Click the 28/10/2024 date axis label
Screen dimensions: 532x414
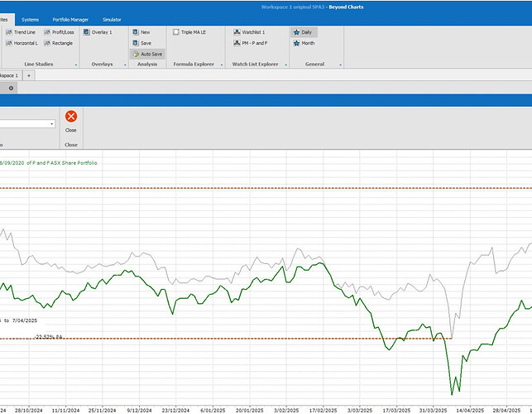pyautogui.click(x=29, y=410)
